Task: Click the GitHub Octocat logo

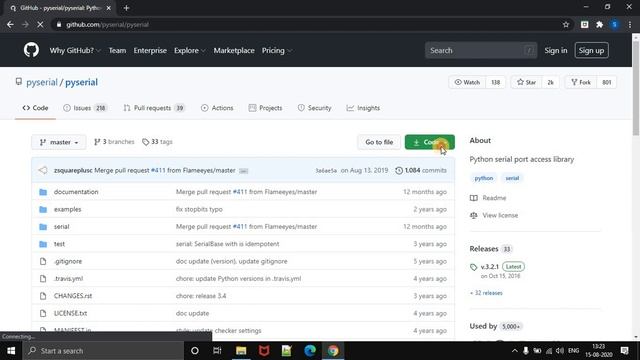Action: [x=31, y=50]
